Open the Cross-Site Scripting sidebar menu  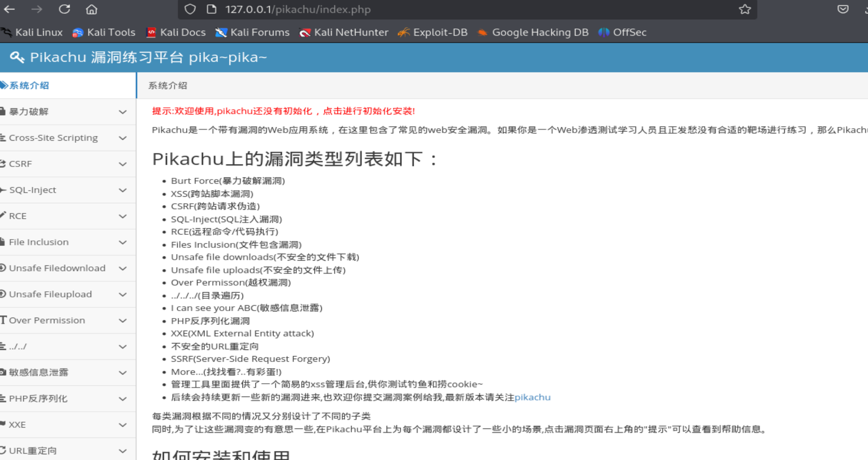pos(68,138)
